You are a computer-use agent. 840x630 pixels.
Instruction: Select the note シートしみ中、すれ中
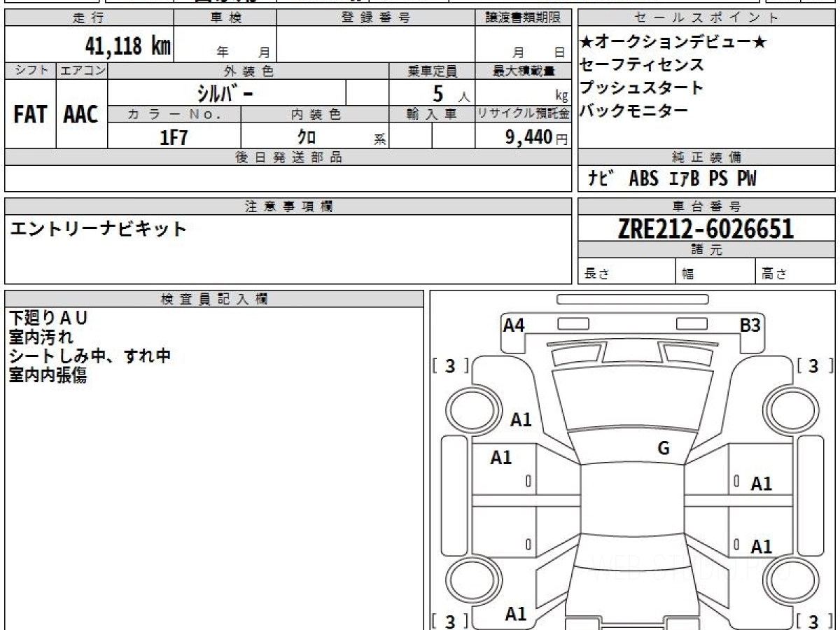tap(90, 356)
